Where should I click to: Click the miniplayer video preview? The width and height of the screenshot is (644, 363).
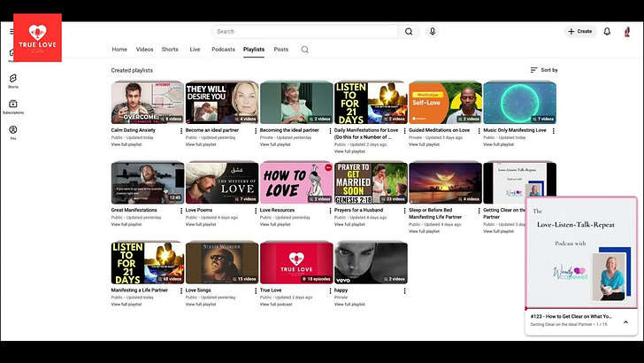581,253
